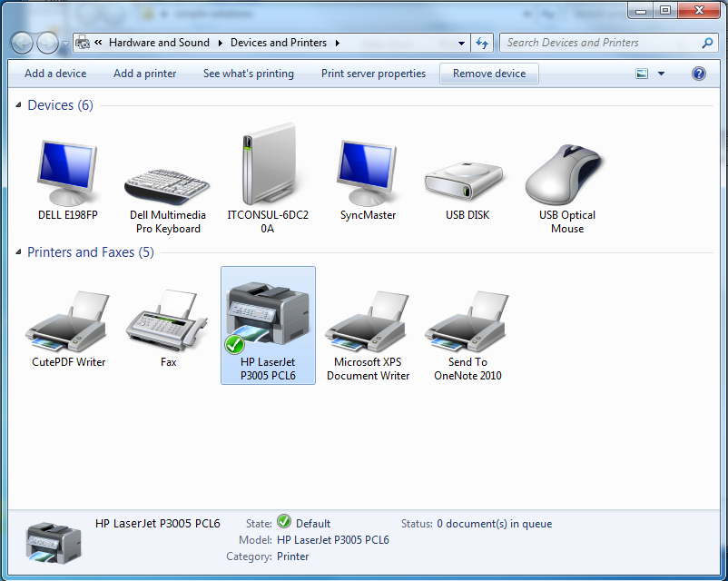Select Microsoft XPS Document Writer printer
Viewport: 728px width, 581px height.
368,323
